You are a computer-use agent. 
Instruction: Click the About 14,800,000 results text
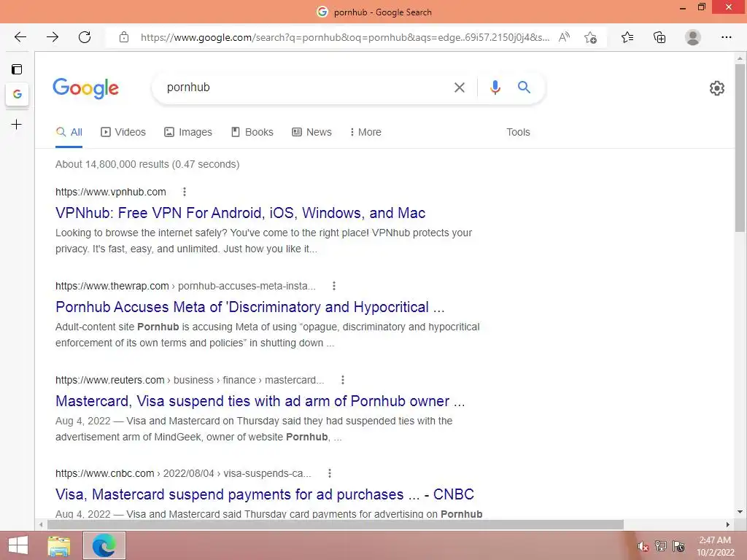click(x=147, y=164)
